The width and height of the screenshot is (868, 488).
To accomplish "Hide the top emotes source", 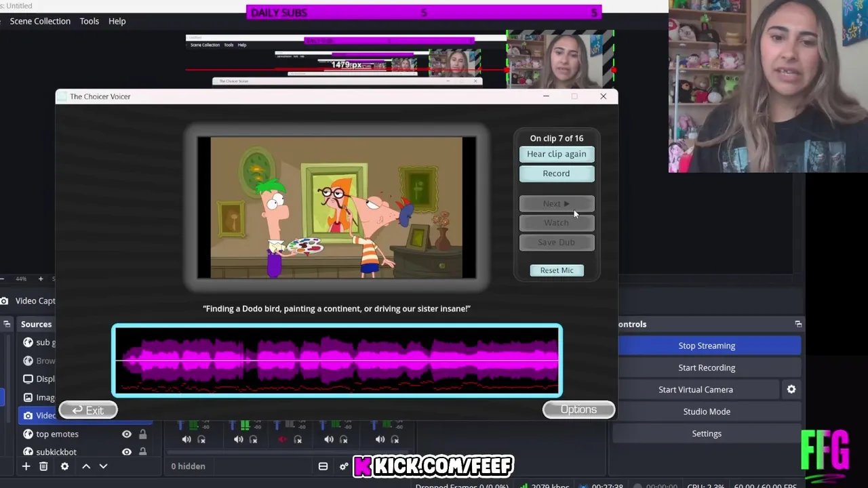I will 126,434.
